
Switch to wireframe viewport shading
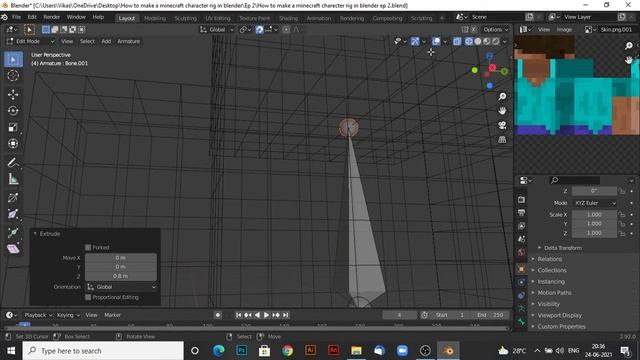click(469, 41)
